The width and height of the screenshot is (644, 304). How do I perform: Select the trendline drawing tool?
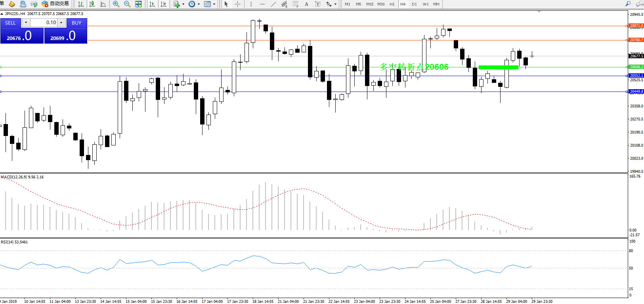tap(273, 4)
